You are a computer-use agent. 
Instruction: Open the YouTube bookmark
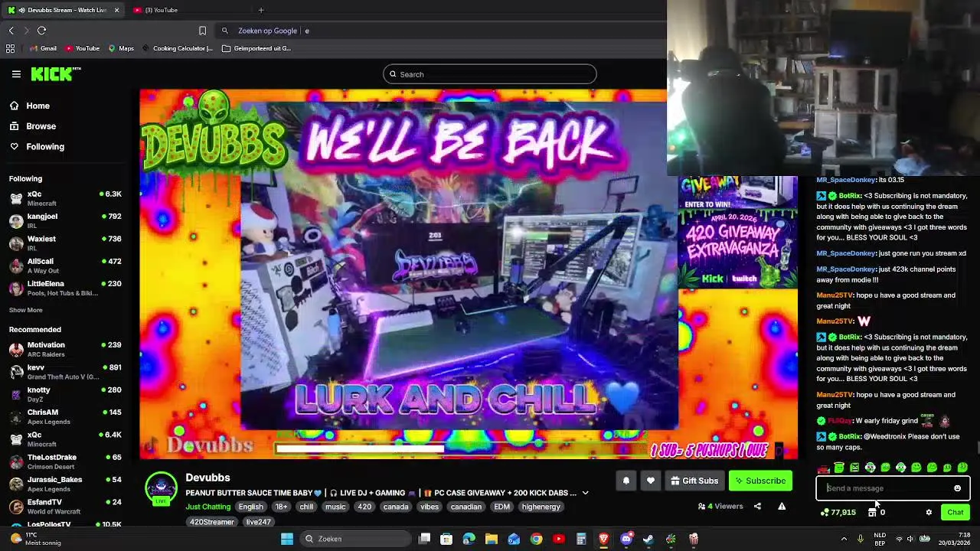pos(82,48)
